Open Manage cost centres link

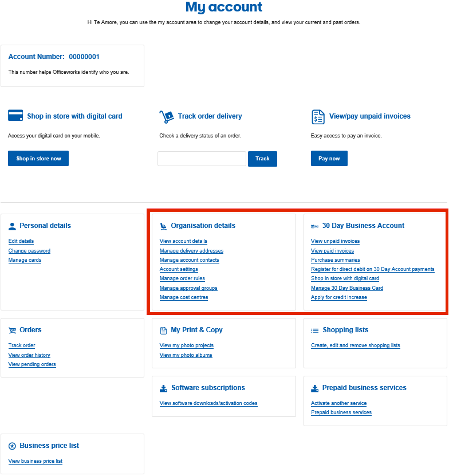click(184, 297)
